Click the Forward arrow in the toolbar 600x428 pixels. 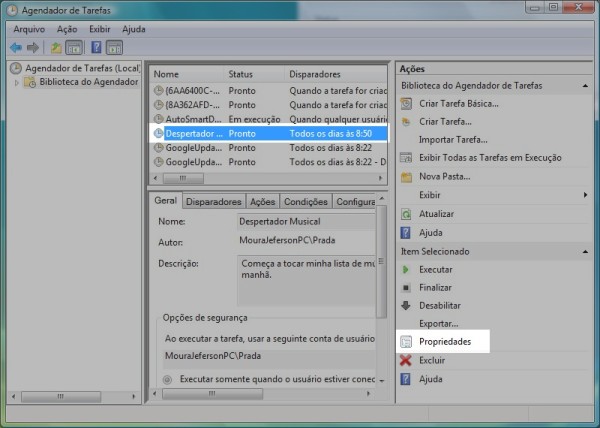pos(33,47)
